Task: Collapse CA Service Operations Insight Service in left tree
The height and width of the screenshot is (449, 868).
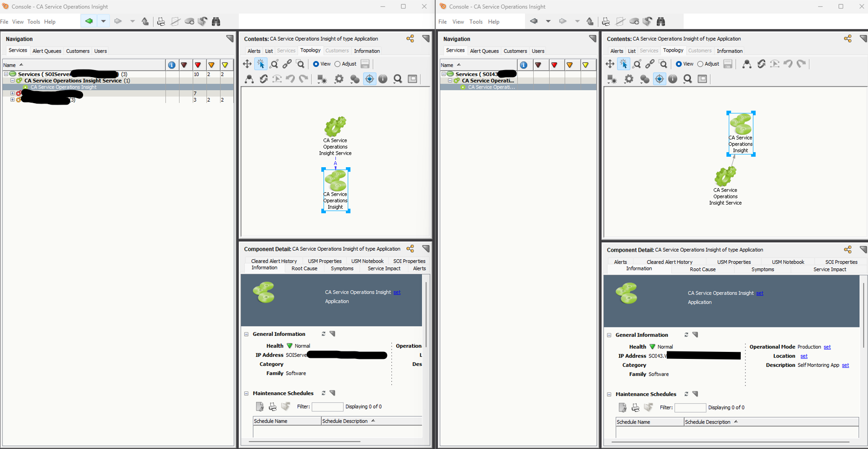Action: pos(13,81)
